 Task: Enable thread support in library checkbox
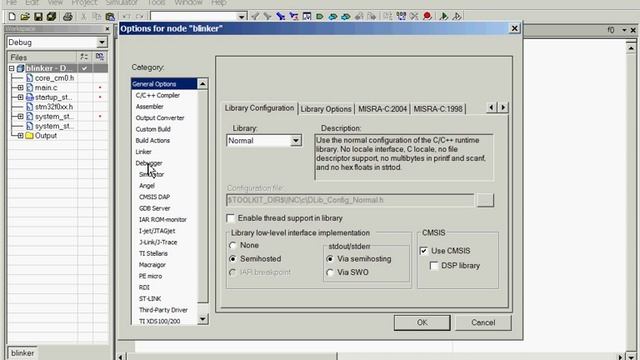click(x=231, y=218)
